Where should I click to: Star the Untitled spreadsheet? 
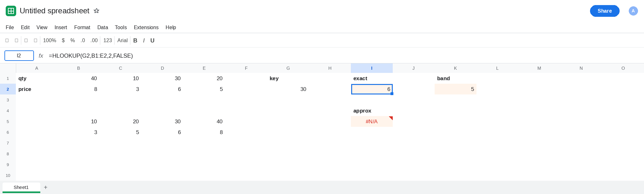[96, 11]
